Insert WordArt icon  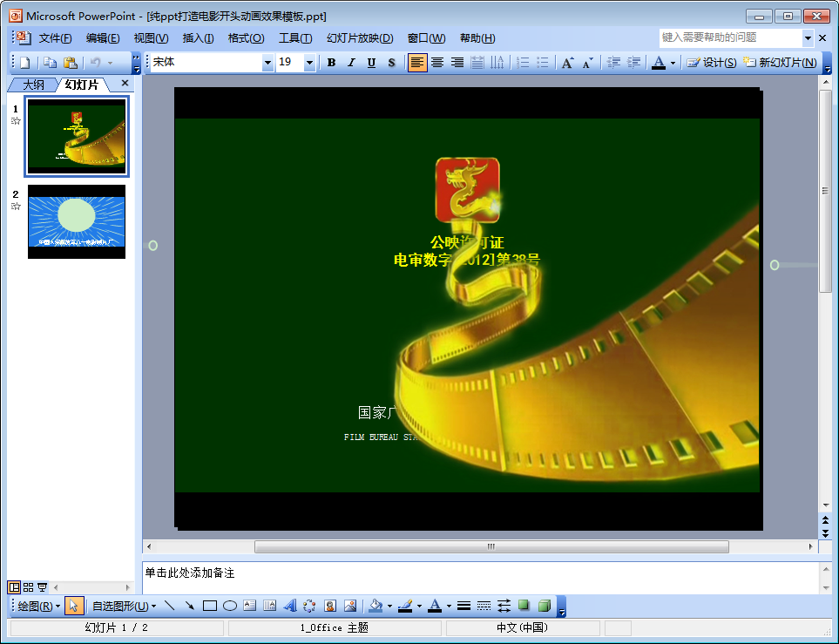point(289,606)
